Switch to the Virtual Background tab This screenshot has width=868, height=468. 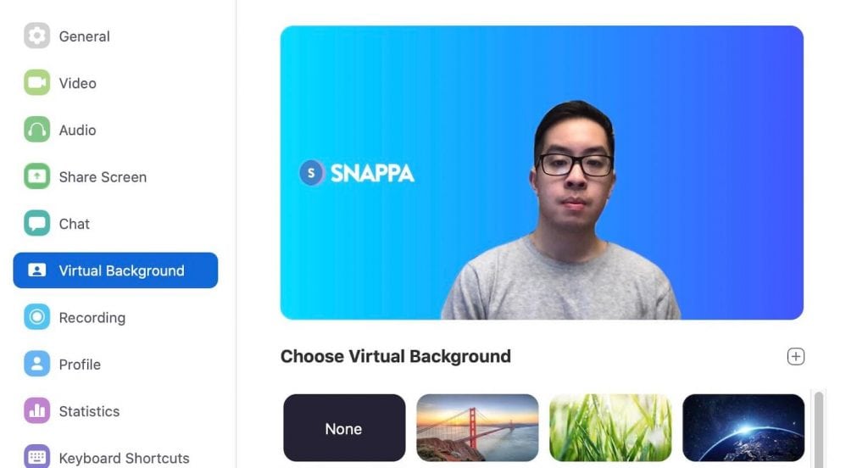pos(115,270)
